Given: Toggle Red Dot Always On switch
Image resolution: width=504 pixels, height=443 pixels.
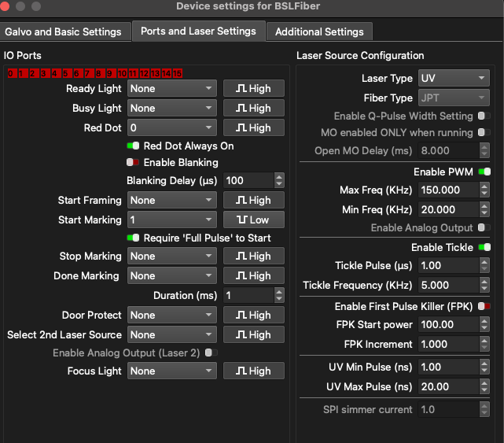Looking at the screenshot, I should [133, 146].
